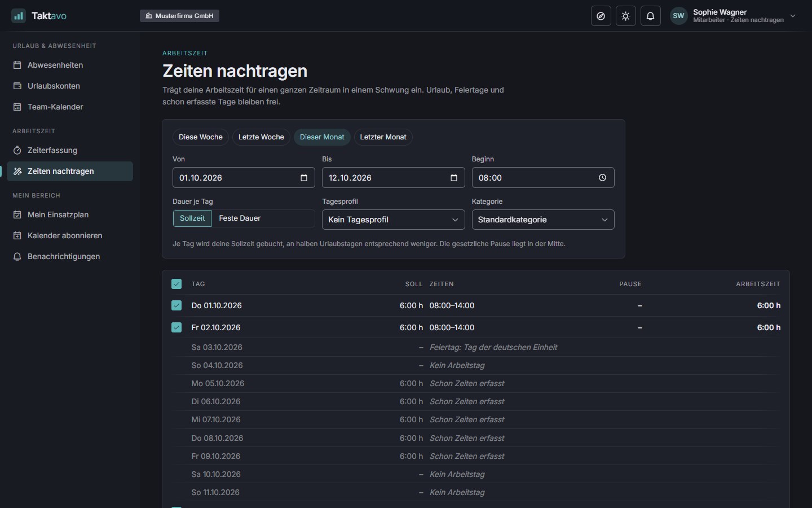812x508 pixels.
Task: Open the compass icon in top bar
Action: (601, 16)
